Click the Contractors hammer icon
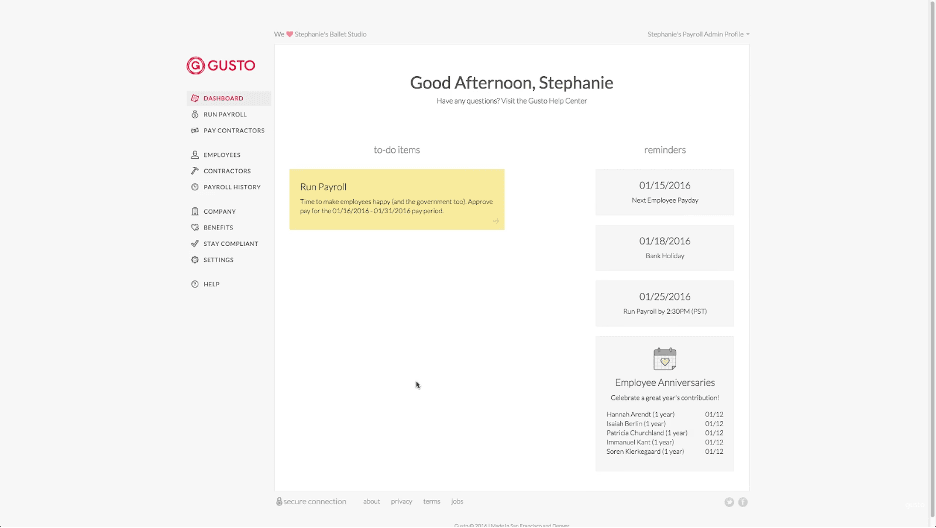This screenshot has width=936, height=528. (x=195, y=171)
